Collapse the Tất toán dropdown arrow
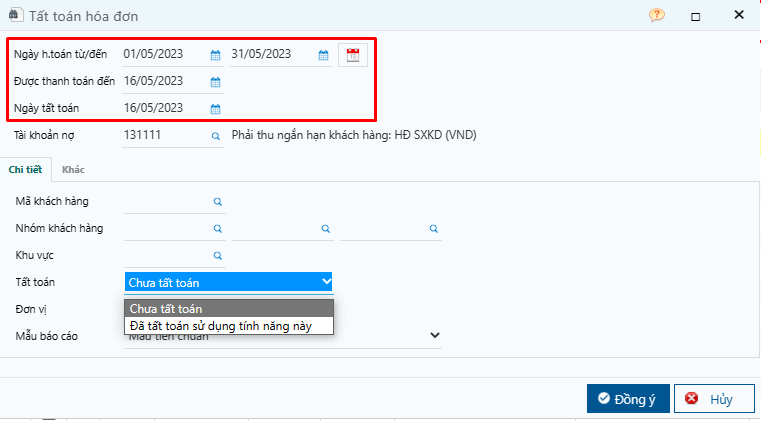761x421 pixels. pos(327,281)
